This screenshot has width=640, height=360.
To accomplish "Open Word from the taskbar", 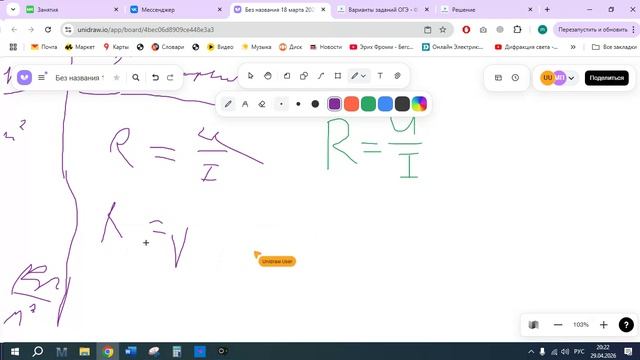I will point(131,351).
